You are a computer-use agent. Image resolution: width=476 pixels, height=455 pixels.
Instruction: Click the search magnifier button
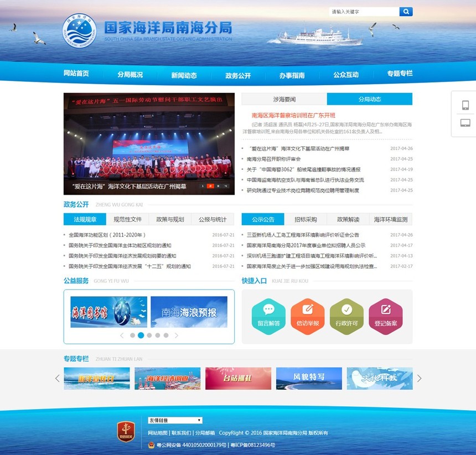tap(406, 11)
